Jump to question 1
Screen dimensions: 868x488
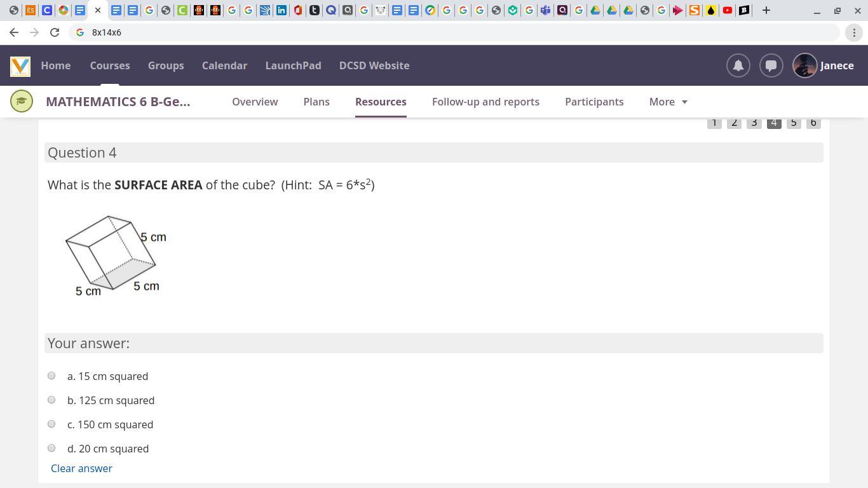coord(714,123)
